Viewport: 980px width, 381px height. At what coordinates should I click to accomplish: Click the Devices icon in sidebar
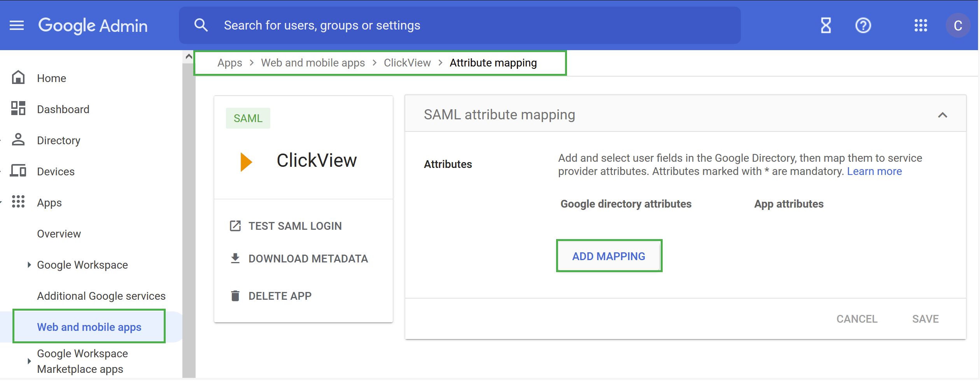18,171
